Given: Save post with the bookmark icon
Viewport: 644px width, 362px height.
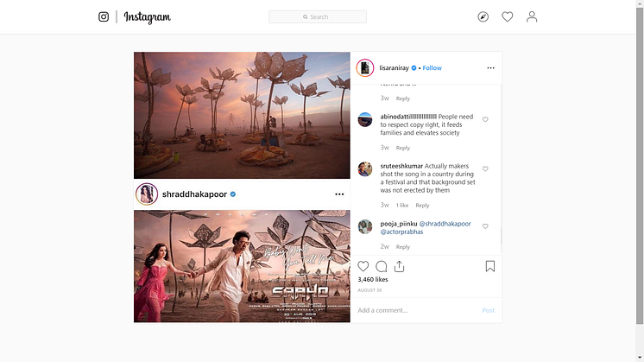Looking at the screenshot, I should 489,267.
